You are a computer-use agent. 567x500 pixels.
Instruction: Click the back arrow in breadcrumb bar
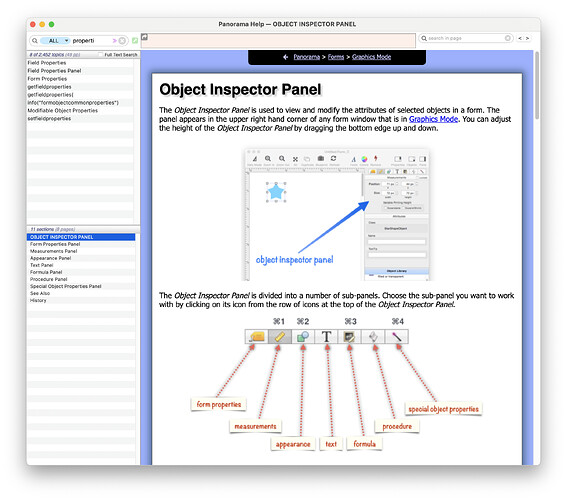tap(285, 57)
